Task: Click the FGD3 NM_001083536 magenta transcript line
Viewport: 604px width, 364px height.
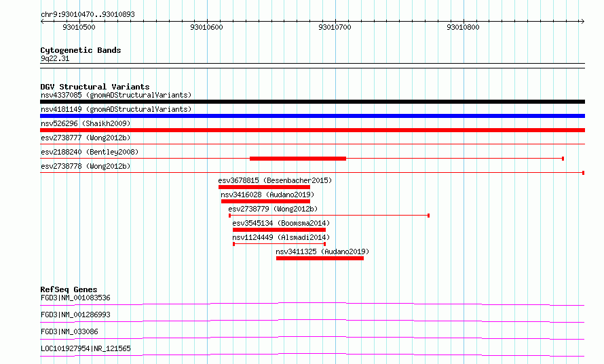Action: [x=312, y=304]
